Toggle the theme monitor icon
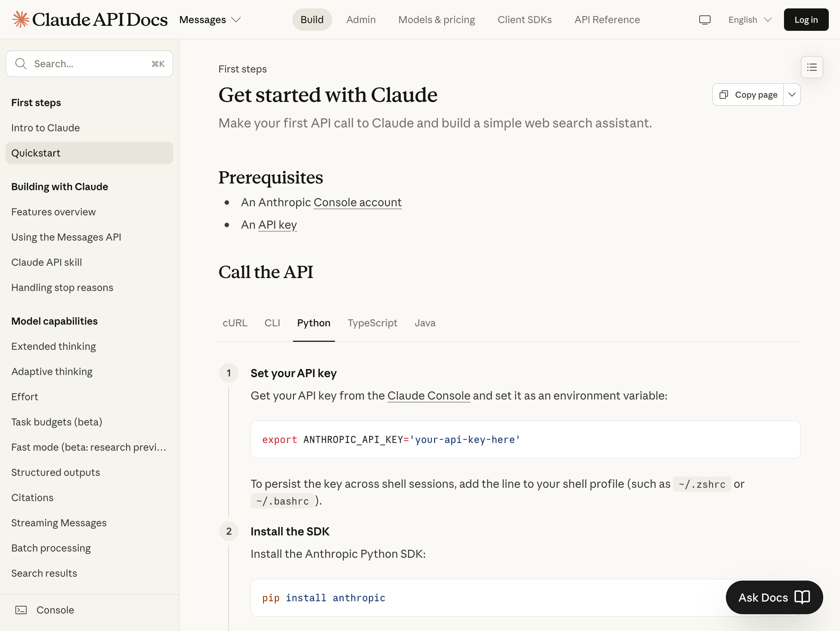Viewport: 840px width, 631px height. (705, 20)
